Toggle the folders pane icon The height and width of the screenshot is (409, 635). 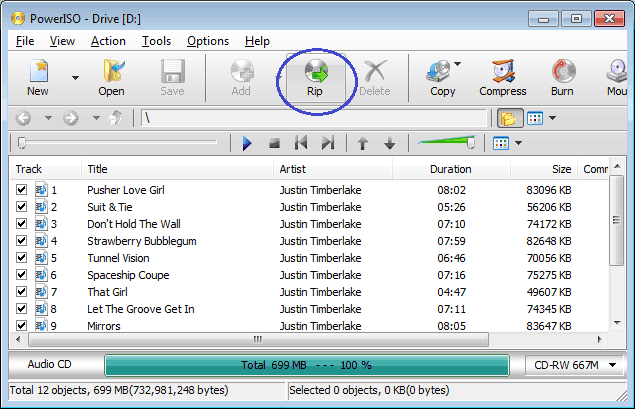[509, 118]
